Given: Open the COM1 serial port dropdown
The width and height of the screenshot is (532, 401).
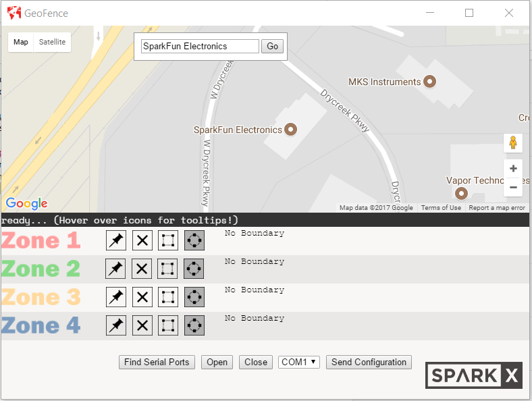Looking at the screenshot, I should point(299,362).
